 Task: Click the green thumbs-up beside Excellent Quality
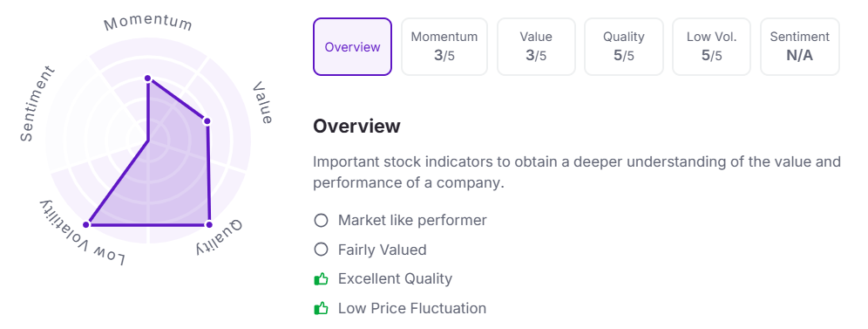[321, 278]
